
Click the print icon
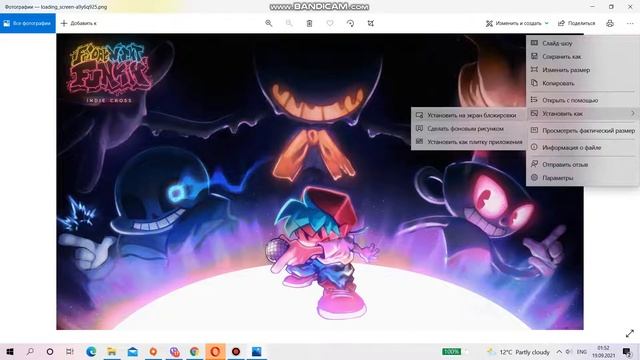pyautogui.click(x=610, y=23)
